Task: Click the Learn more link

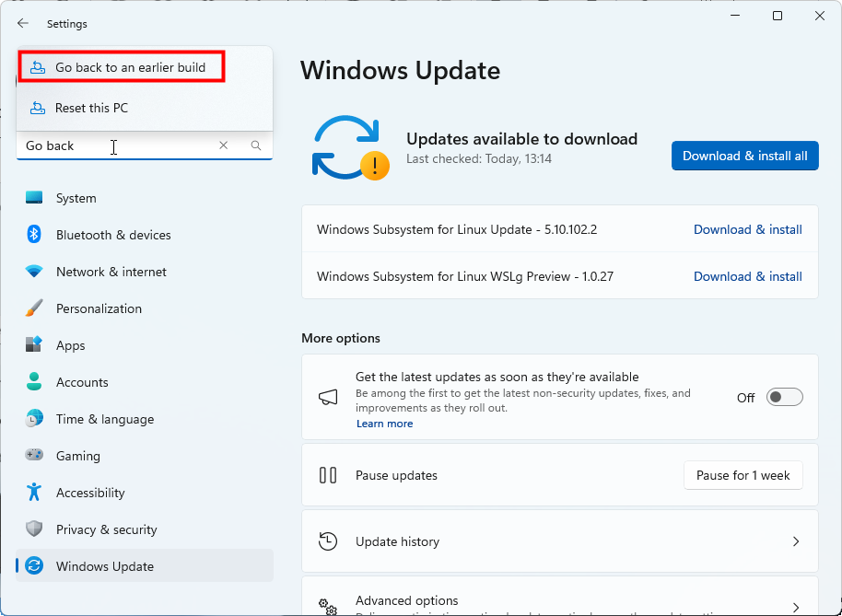Action: [384, 424]
